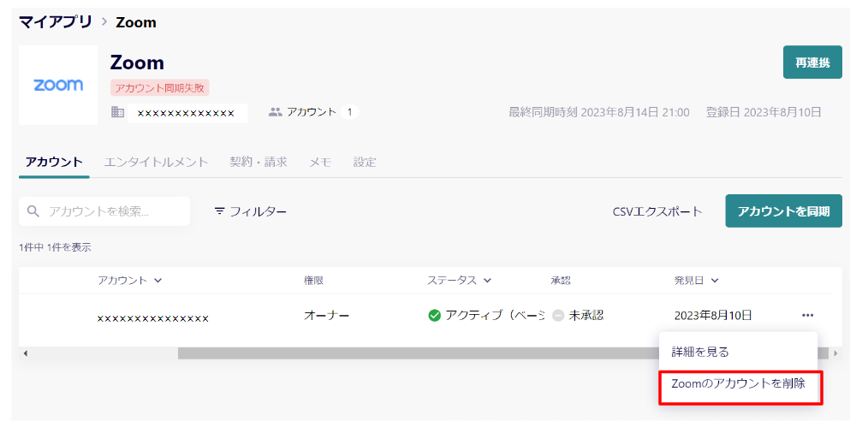Viewport: 868px width, 427px height.
Task: Open the メモ tab
Action: coord(320,163)
